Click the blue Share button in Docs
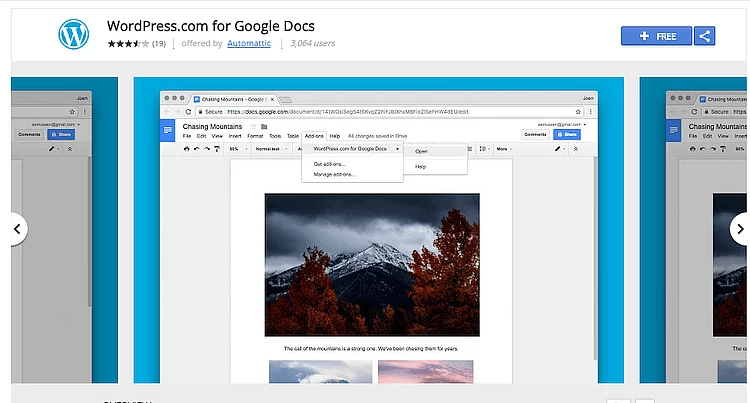Screen dimensions: 750x403 (x=566, y=134)
